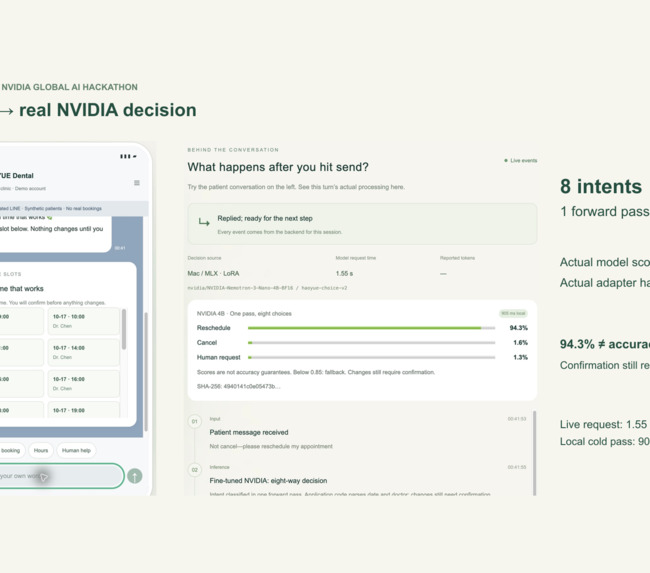Image resolution: width=650 pixels, height=573 pixels.
Task: Click the 'What happens after you hit send?' heading
Action: tap(278, 167)
